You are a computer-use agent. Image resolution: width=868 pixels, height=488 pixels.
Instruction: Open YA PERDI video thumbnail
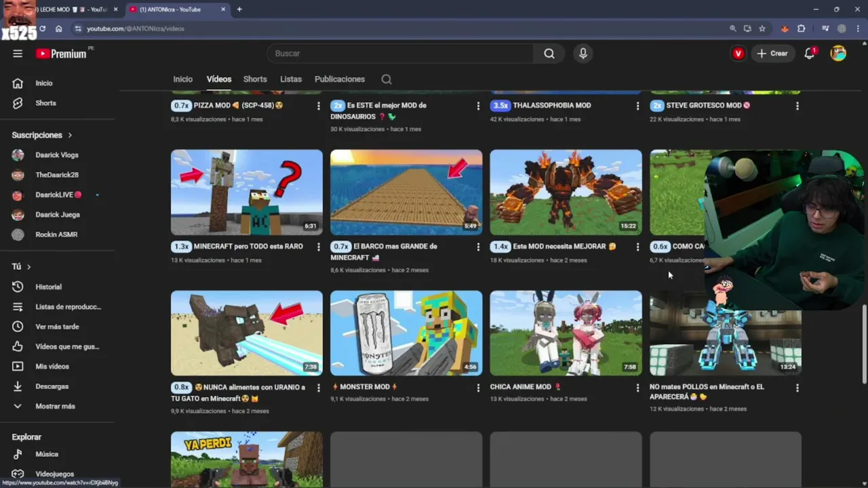point(247,460)
